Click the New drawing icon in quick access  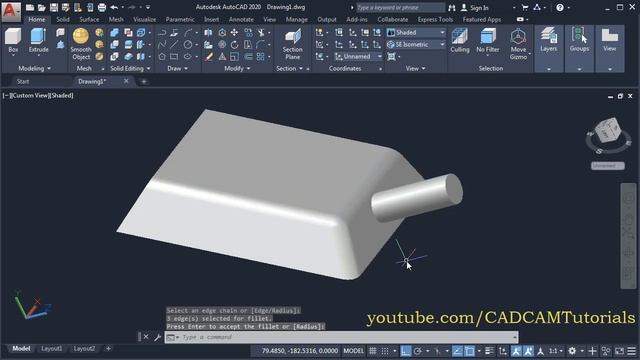point(30,7)
